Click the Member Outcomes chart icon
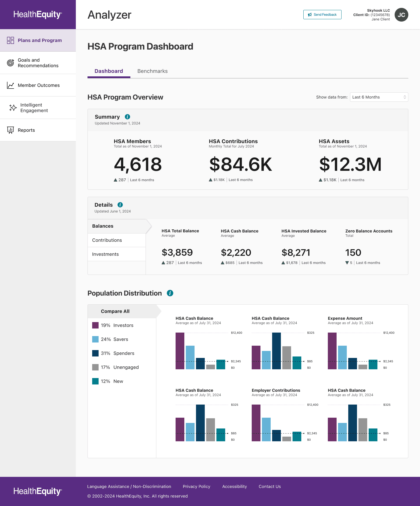Image resolution: width=420 pixels, height=506 pixels. 10,85
